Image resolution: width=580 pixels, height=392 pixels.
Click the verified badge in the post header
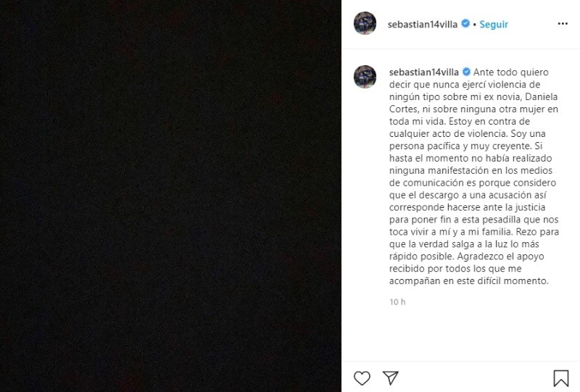465,24
